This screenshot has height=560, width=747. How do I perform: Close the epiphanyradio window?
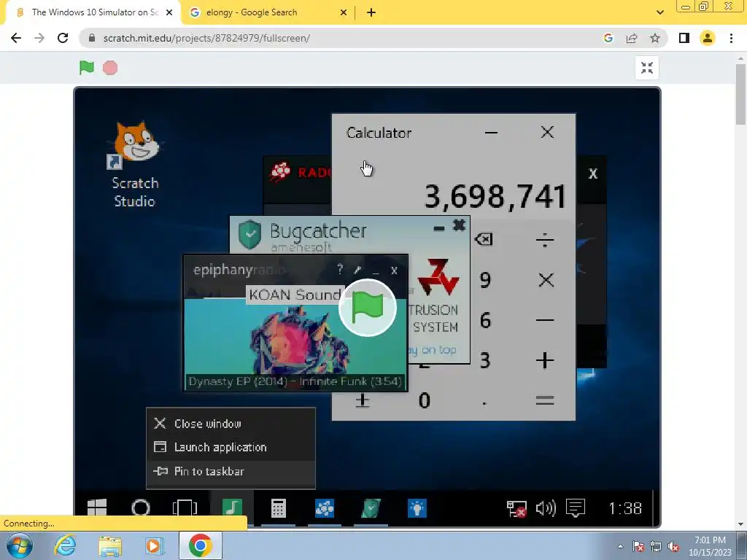[x=394, y=271]
